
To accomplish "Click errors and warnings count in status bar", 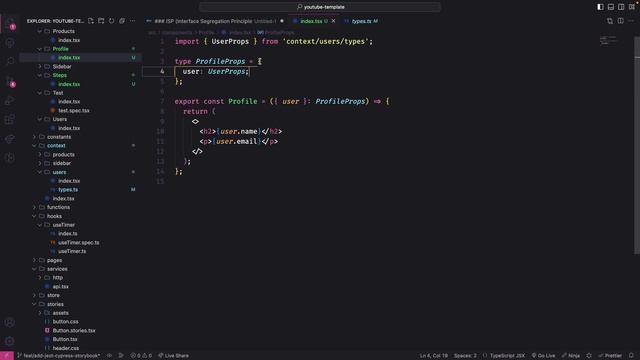I will click(x=141, y=356).
